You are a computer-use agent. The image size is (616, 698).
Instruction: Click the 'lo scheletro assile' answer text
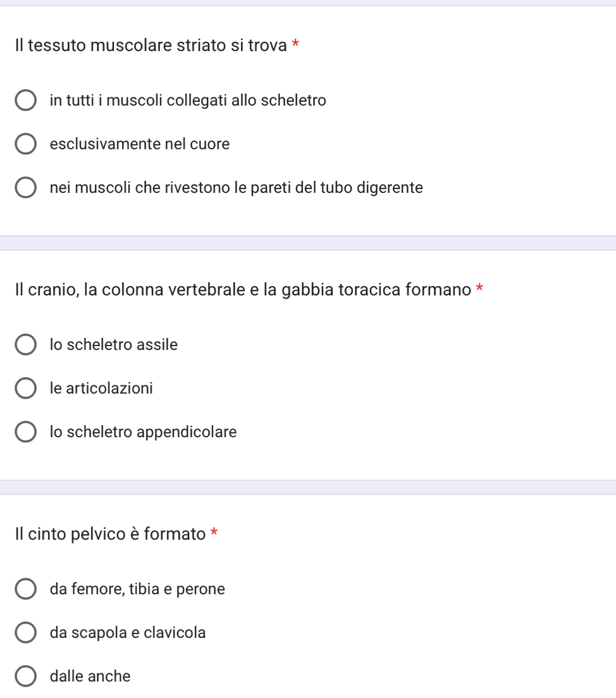(114, 344)
